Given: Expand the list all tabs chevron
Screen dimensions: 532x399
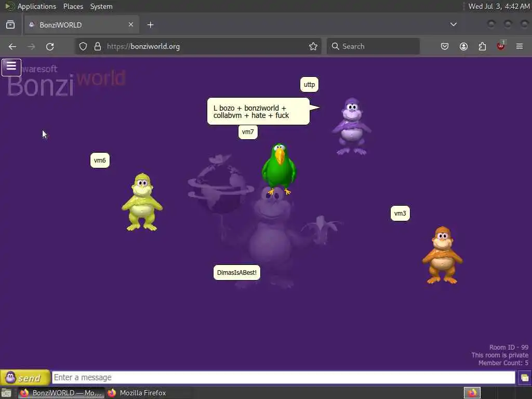Looking at the screenshot, I should click(453, 24).
